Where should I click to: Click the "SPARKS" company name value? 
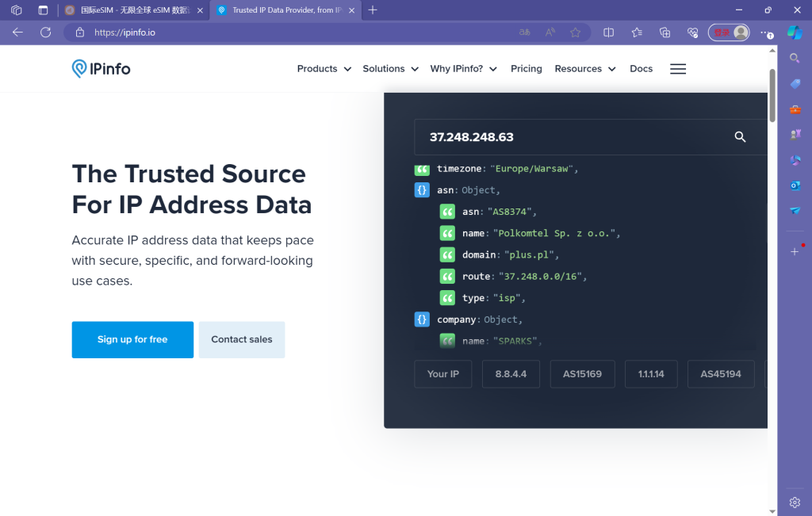[515, 341]
